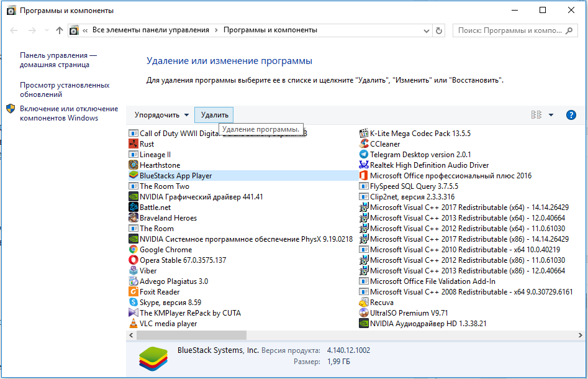Click the horizontal scrollbar under the list
This screenshot has width=588, height=379.
pos(248,334)
